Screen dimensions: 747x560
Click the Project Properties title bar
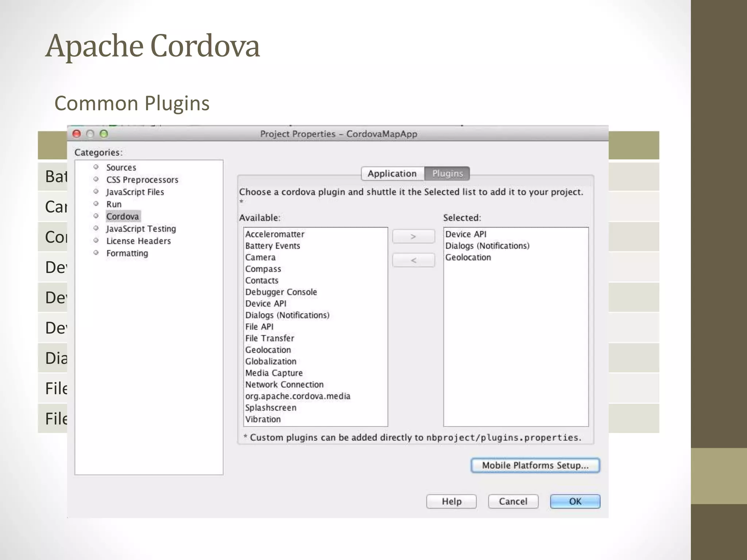(338, 134)
